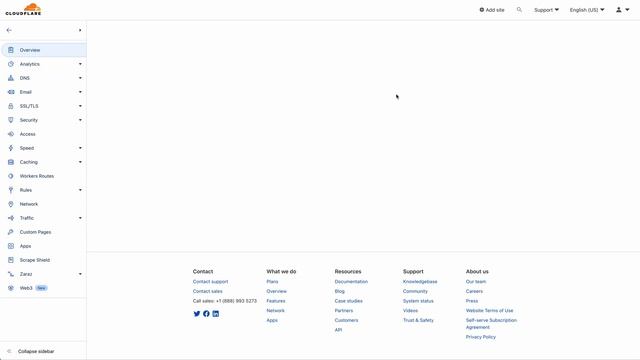Click the Analytics chart icon
The image size is (640, 360).
[x=11, y=64]
